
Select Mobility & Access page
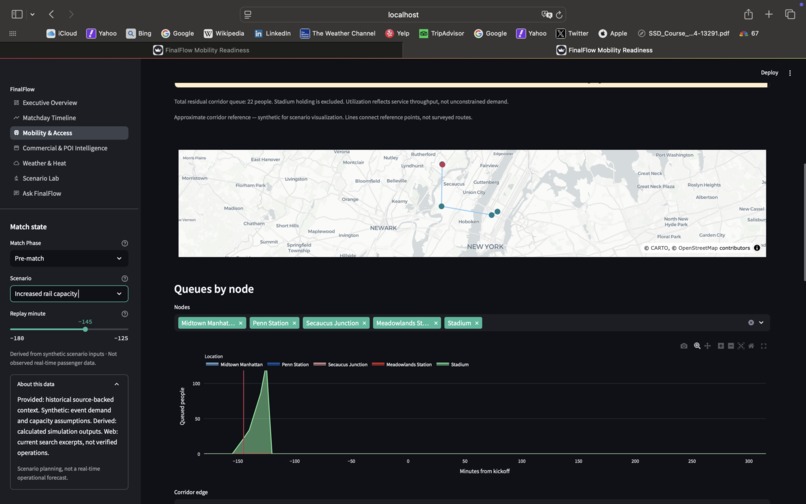[69, 133]
